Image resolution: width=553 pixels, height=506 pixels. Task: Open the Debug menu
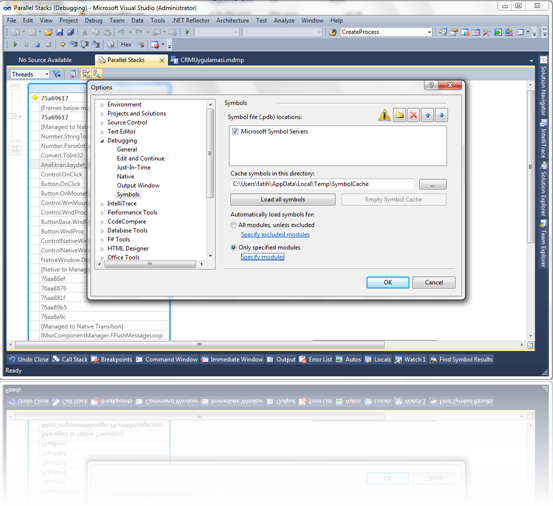point(93,20)
